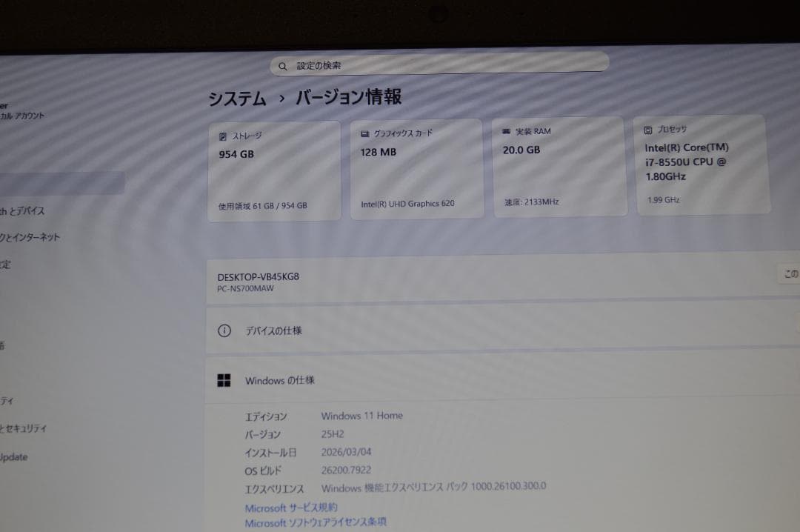Click the graphics card icon on グラフィックスカード card
The height and width of the screenshot is (532, 800).
pyautogui.click(x=364, y=133)
